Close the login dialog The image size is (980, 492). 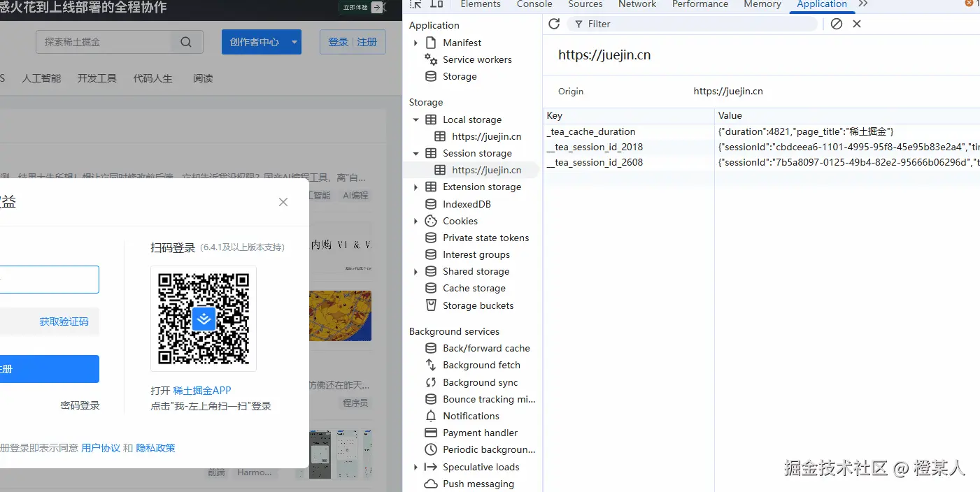(x=283, y=202)
